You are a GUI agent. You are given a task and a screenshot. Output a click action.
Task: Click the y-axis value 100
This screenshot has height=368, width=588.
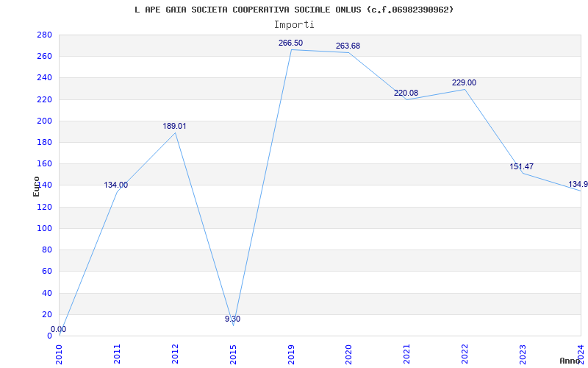point(44,228)
